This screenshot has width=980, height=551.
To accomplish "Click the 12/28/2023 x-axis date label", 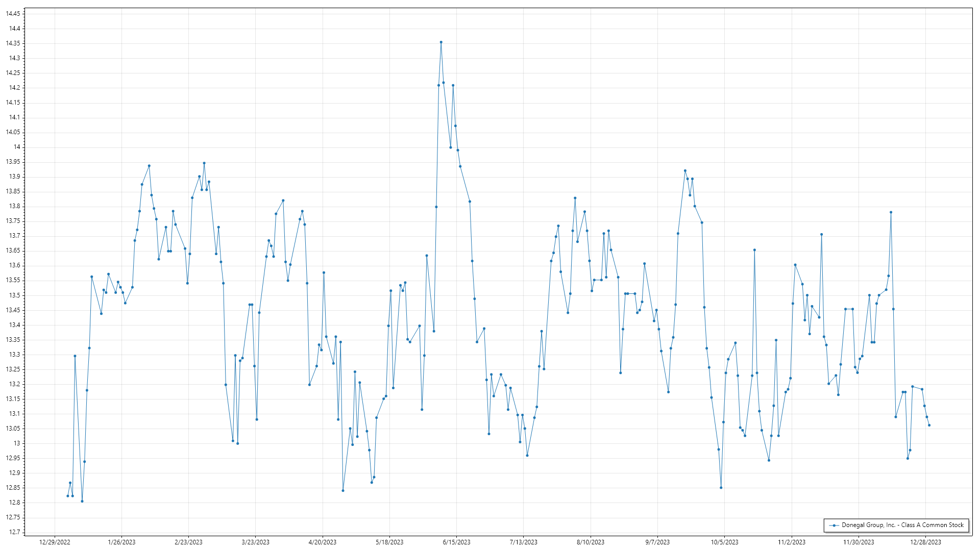I will coord(925,542).
